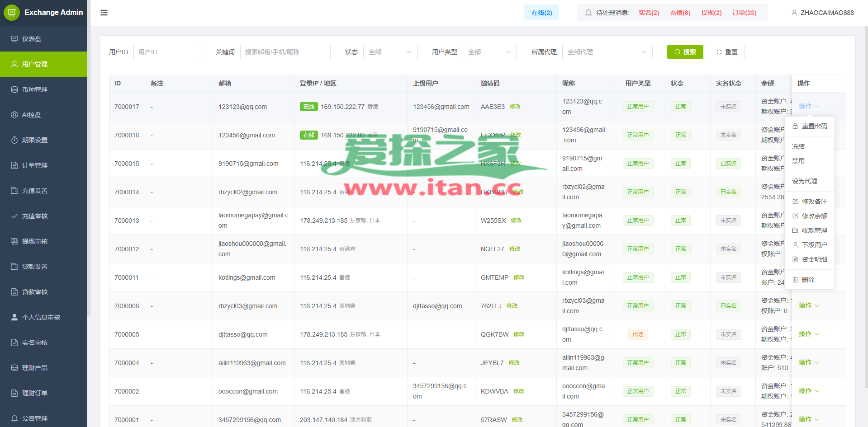Image resolution: width=868 pixels, height=427 pixels.
Task: Click the 在线(2) online button
Action: tap(541, 13)
